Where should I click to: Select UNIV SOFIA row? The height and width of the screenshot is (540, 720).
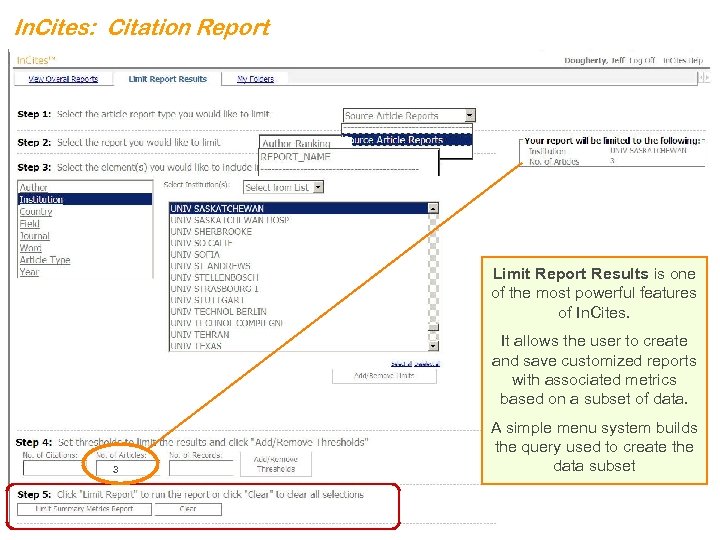(298, 254)
